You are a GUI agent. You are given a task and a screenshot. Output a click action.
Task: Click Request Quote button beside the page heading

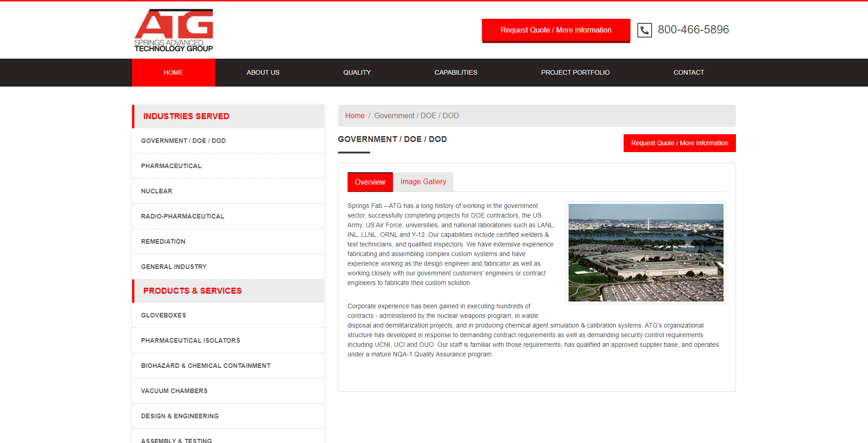(680, 143)
